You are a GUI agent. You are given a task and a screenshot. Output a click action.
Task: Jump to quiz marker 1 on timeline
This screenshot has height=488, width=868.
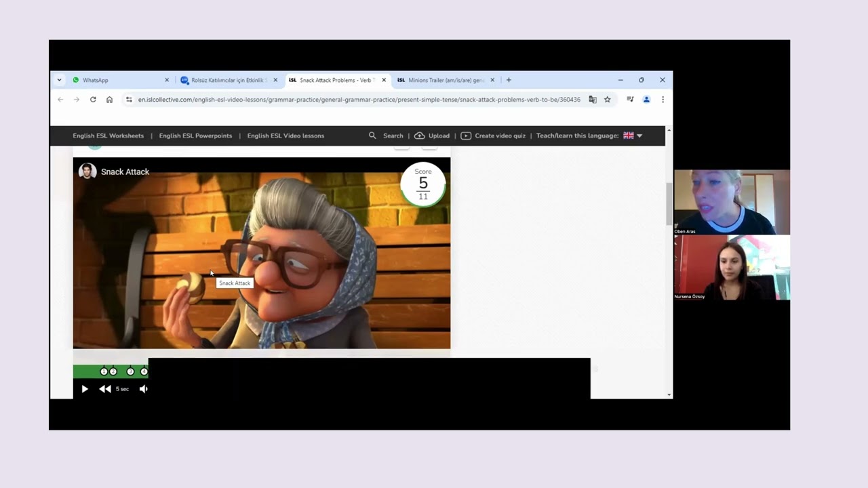[x=104, y=371]
